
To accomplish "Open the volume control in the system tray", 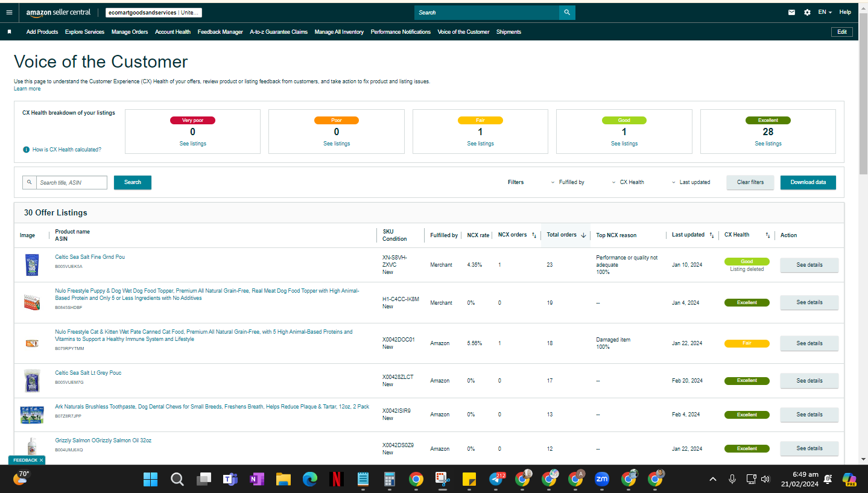I will (765, 479).
